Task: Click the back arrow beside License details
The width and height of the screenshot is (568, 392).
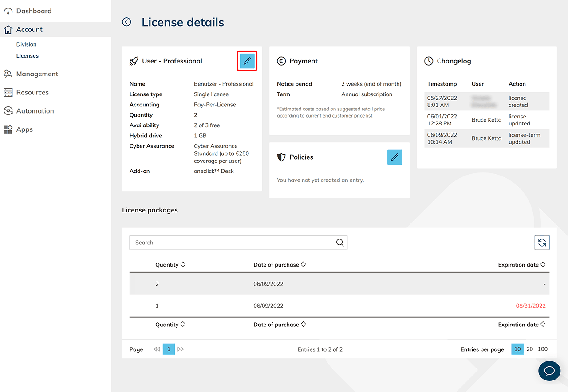Action: (127, 22)
